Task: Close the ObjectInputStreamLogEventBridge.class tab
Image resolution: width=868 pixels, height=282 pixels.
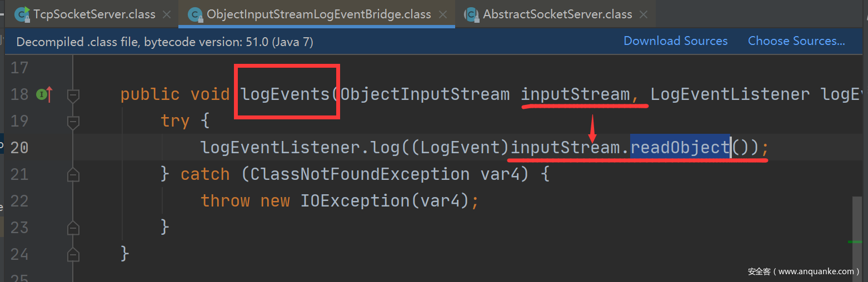Action: (x=443, y=14)
